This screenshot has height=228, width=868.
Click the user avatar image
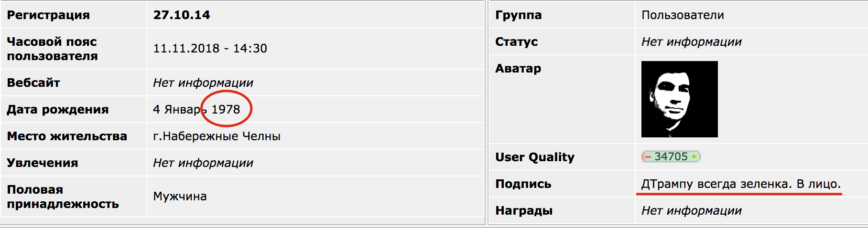679,99
